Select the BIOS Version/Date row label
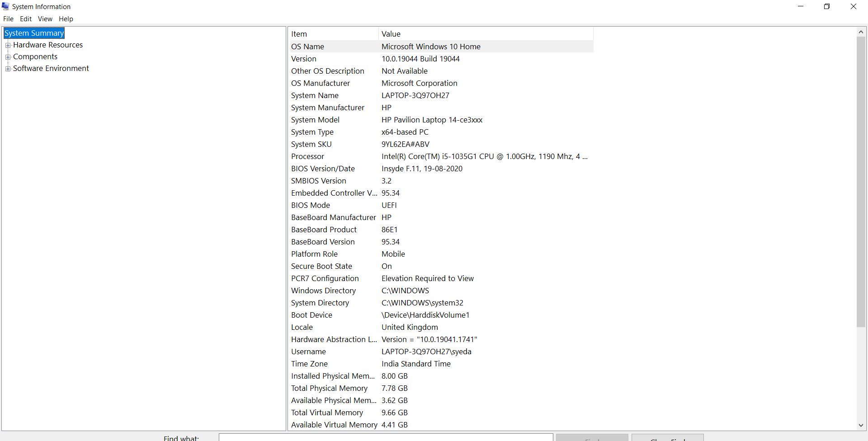 click(323, 169)
